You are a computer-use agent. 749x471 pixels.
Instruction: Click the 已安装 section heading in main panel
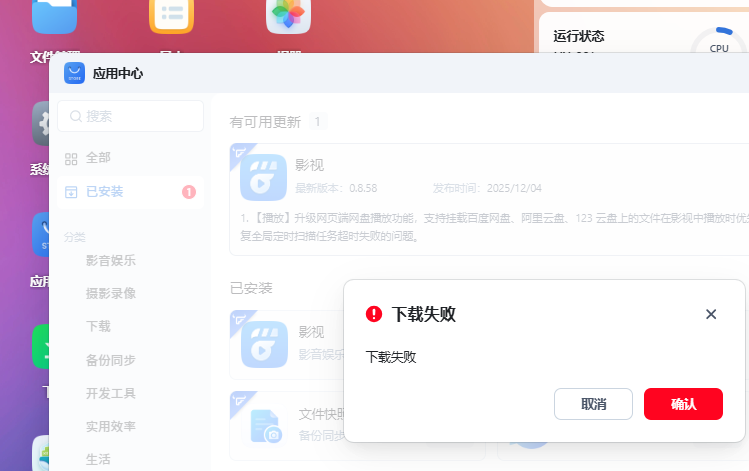click(251, 289)
